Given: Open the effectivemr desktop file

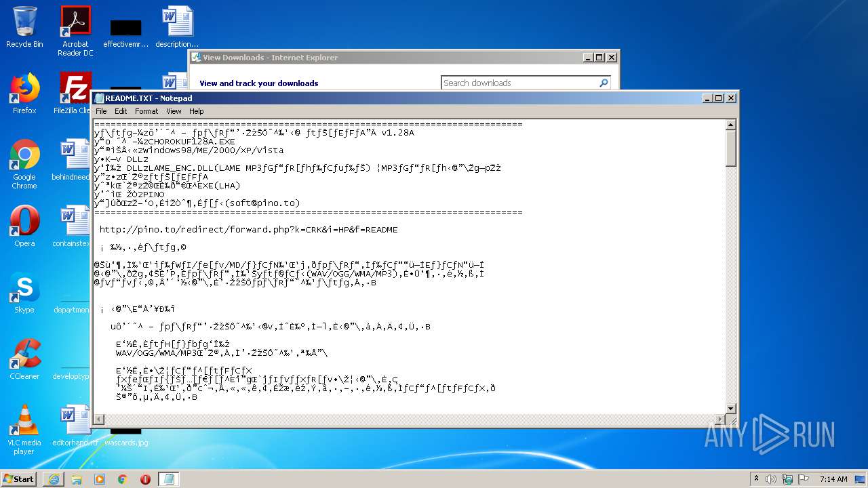Looking at the screenshot, I should 126,33.
